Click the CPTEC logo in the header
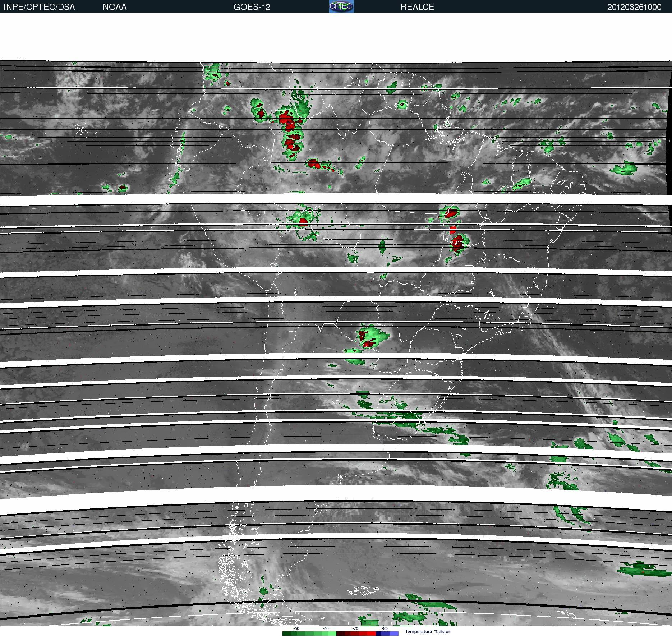 [x=341, y=6]
